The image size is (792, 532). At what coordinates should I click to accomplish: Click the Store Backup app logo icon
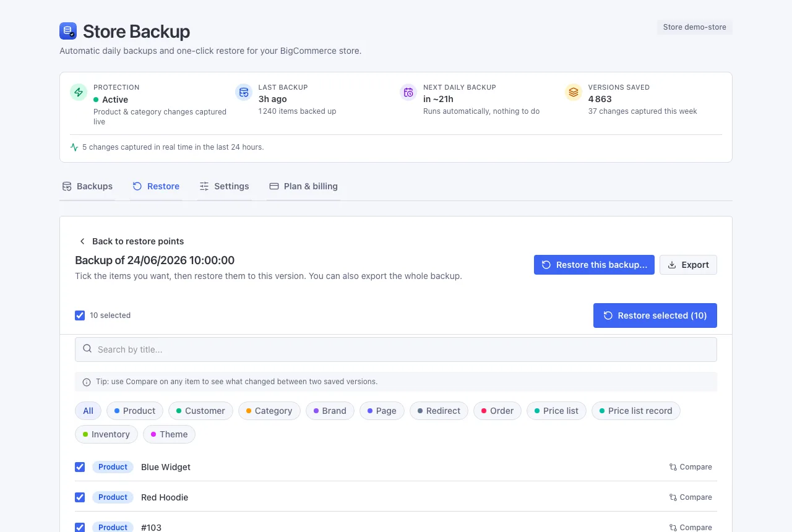[68, 31]
